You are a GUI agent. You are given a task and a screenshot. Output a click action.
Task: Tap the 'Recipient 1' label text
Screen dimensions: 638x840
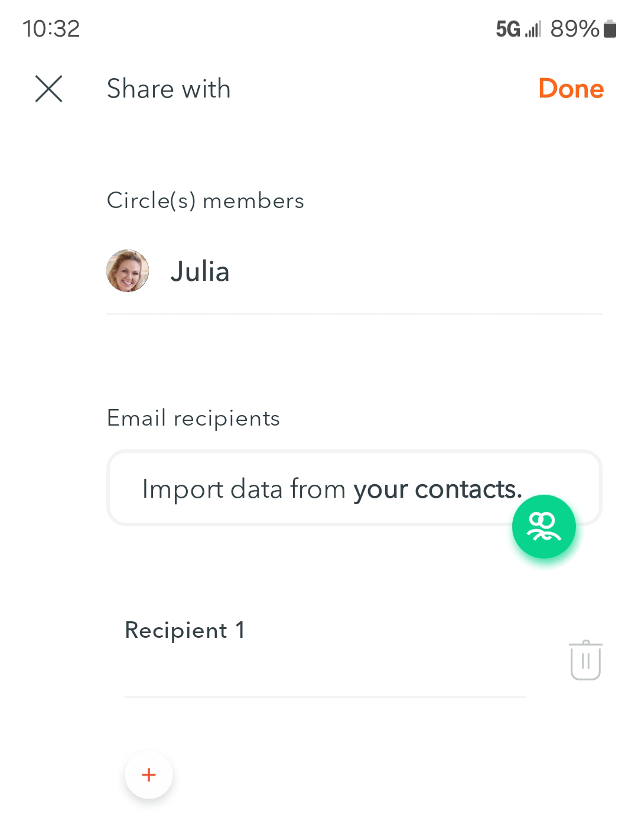coord(184,630)
